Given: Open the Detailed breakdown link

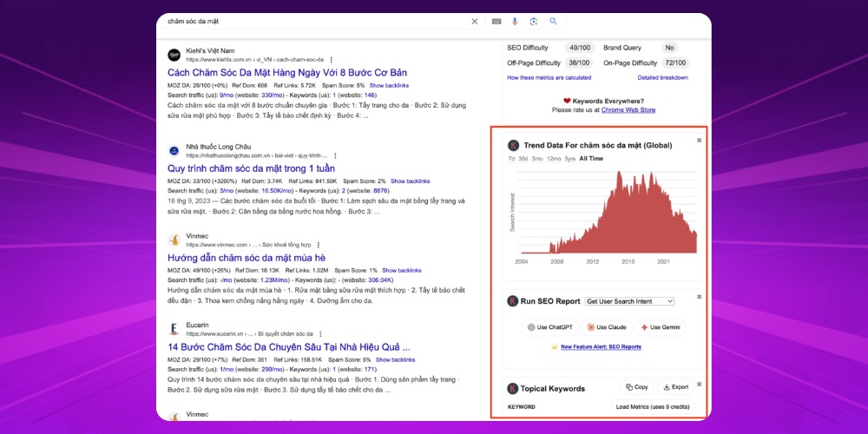Looking at the screenshot, I should point(662,78).
